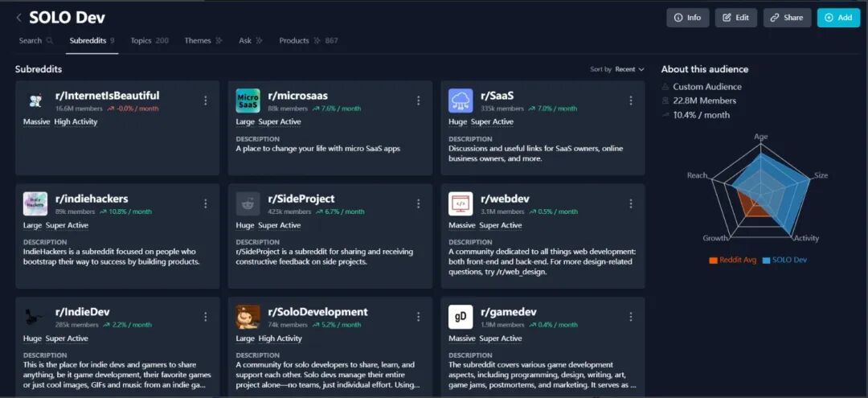
Task: Click the r/SideProject Reddit avatar icon
Action: [x=248, y=203]
